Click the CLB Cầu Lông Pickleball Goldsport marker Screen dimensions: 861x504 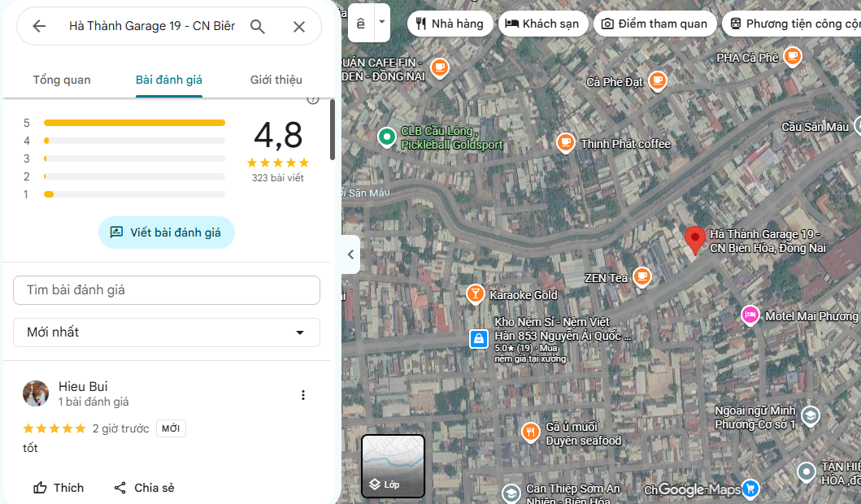386,137
